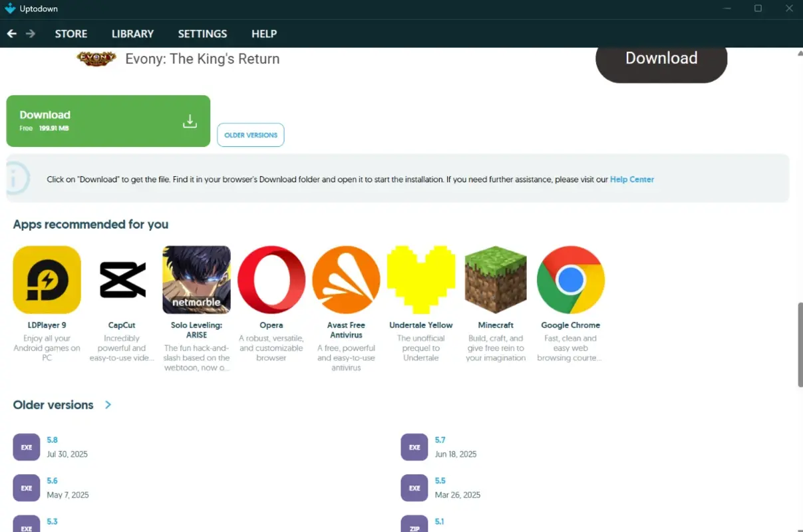The width and height of the screenshot is (803, 532).
Task: Click the Evony: The King's Return icon
Action: (x=96, y=59)
